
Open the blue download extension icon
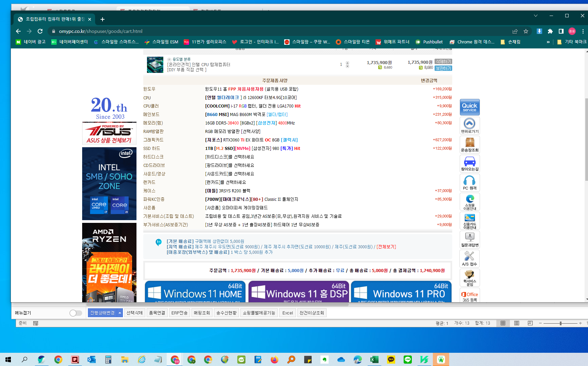click(539, 31)
